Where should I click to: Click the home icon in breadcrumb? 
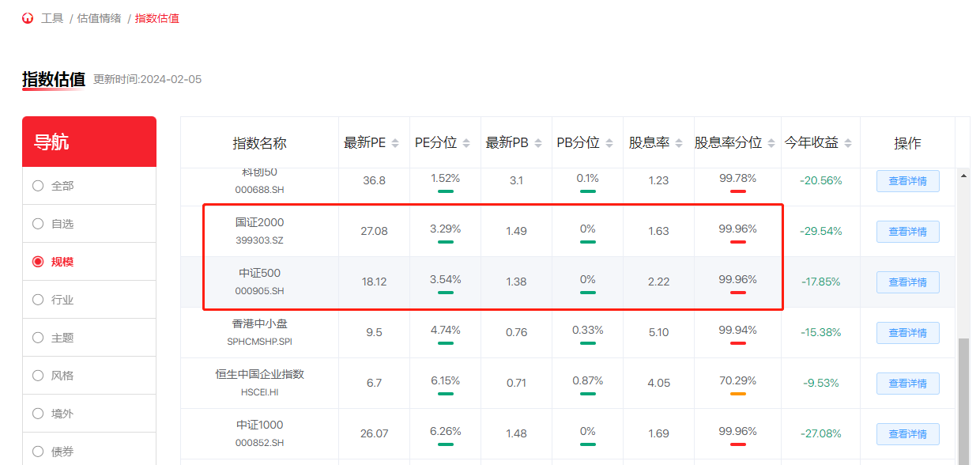point(28,18)
